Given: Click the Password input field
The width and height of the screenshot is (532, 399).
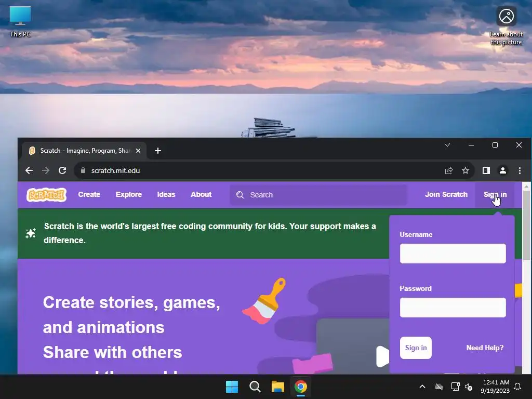Looking at the screenshot, I should [x=453, y=308].
